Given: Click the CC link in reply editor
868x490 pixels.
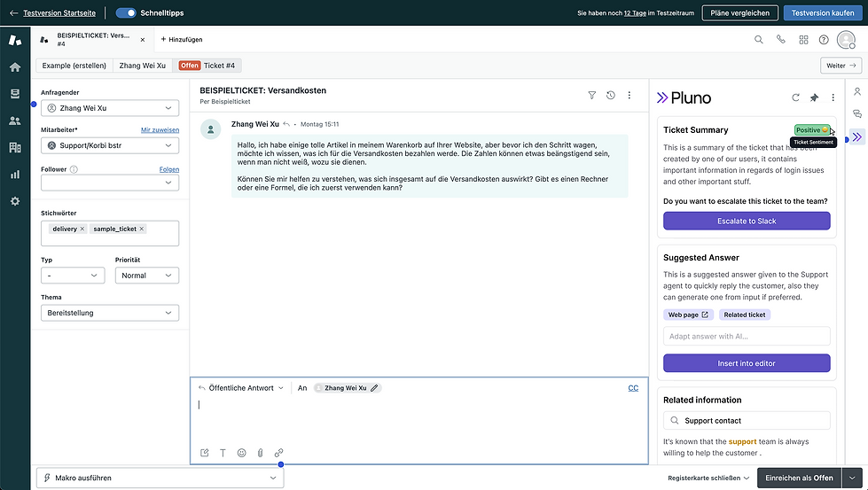Looking at the screenshot, I should tap(633, 388).
